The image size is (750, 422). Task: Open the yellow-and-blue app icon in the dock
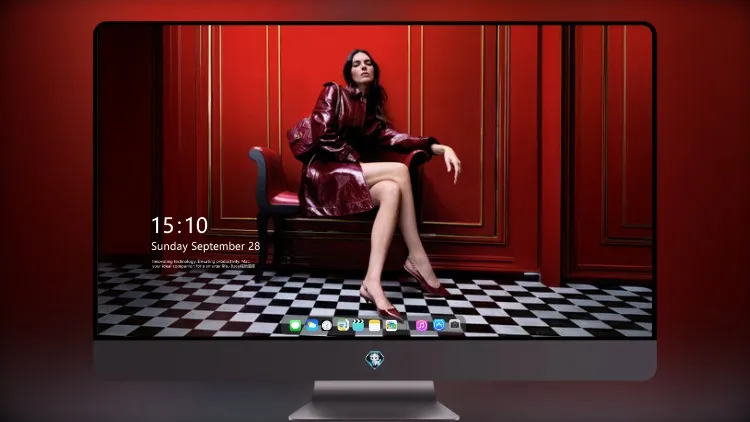point(342,326)
